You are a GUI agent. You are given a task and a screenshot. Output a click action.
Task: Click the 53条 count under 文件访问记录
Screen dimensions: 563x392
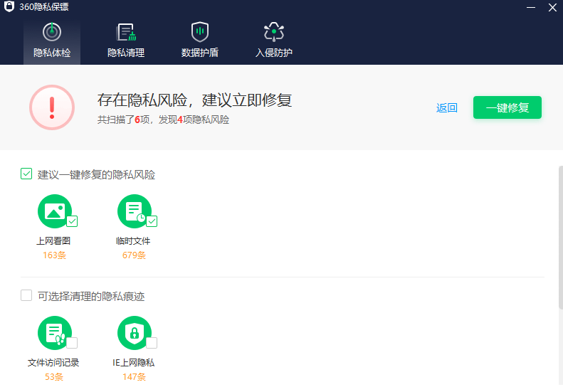click(x=54, y=377)
